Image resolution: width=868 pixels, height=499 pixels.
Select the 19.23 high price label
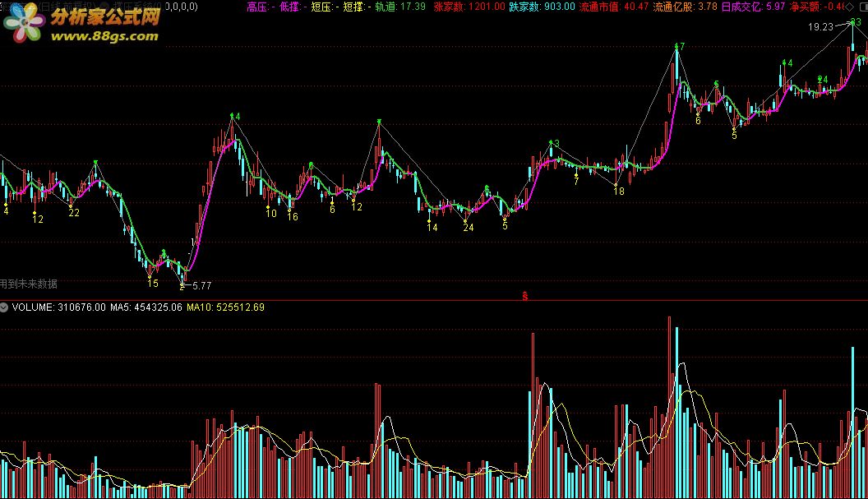[820, 26]
